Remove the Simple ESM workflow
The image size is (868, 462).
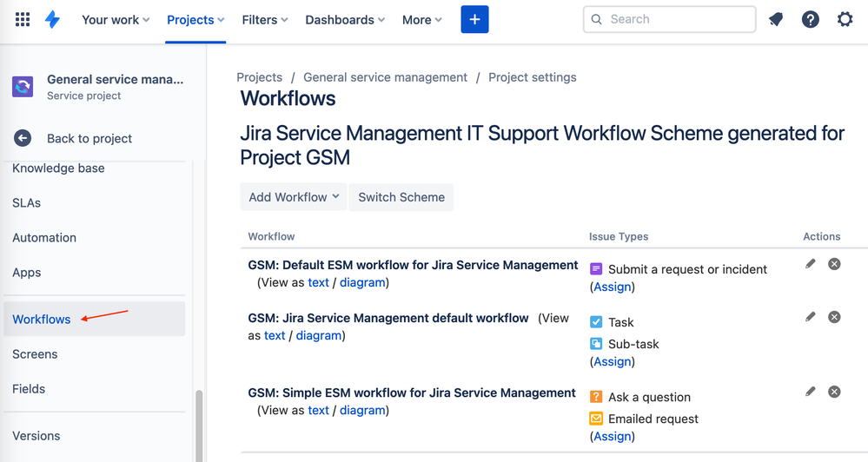click(x=834, y=392)
